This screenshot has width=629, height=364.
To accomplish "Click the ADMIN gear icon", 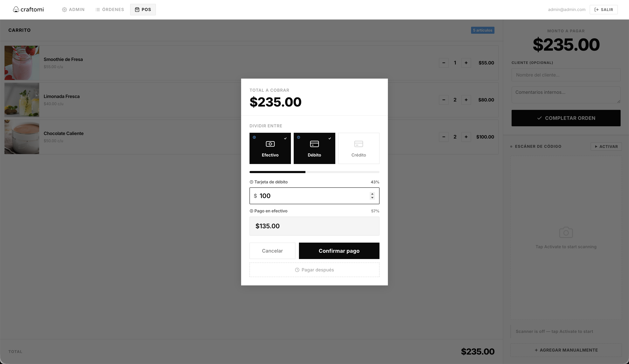I will click(x=64, y=9).
